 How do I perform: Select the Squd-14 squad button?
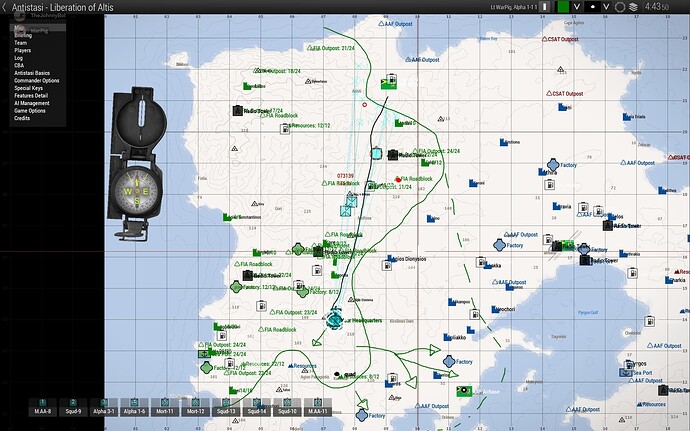[257, 407]
